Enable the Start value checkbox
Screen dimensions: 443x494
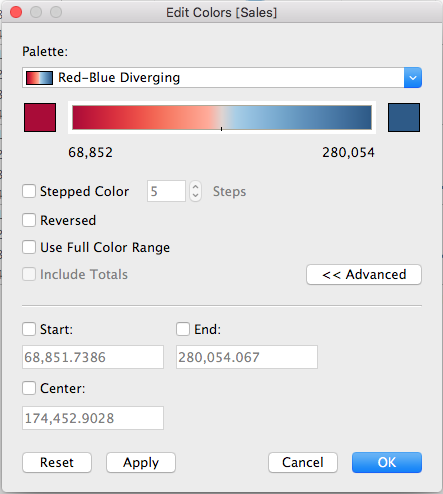[29, 329]
